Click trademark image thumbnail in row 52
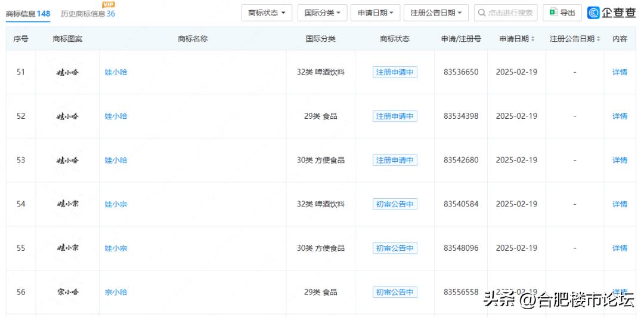The height and width of the screenshot is (317, 644). point(67,116)
